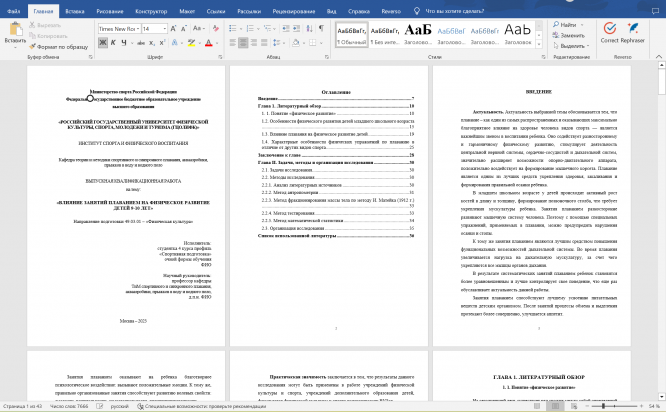The height and width of the screenshot is (412, 666).
Task: Decrease font size with the shrink A icon
Action: coord(184,29)
